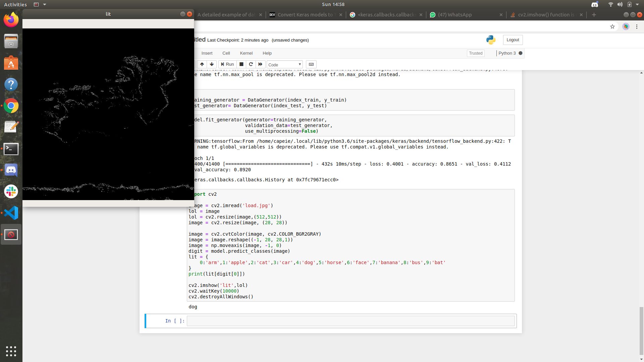Move cell down with arrow icon

(x=212, y=64)
